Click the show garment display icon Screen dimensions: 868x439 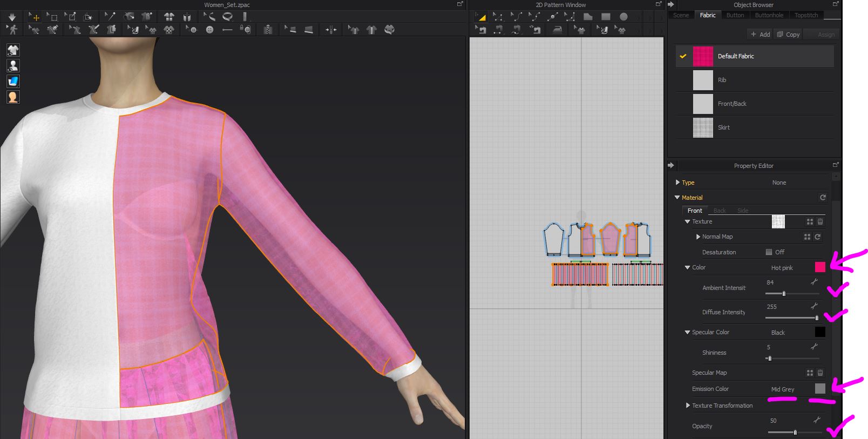coord(13,50)
